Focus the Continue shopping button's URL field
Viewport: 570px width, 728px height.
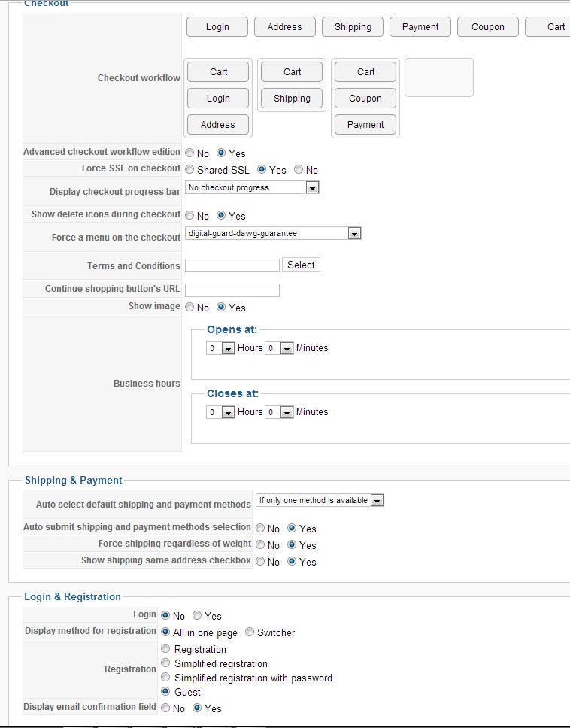[x=232, y=290]
